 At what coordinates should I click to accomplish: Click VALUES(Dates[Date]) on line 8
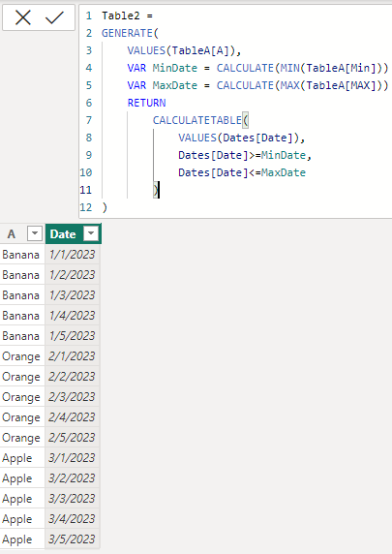tap(241, 138)
